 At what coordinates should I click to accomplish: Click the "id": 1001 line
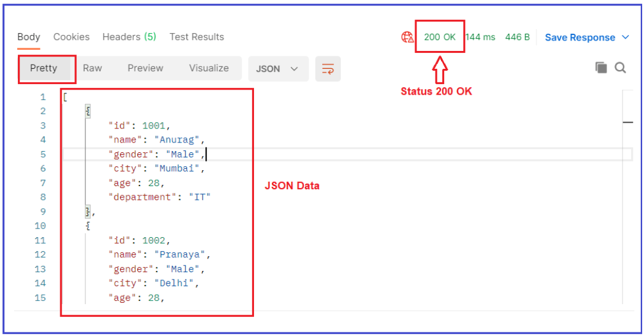[139, 125]
